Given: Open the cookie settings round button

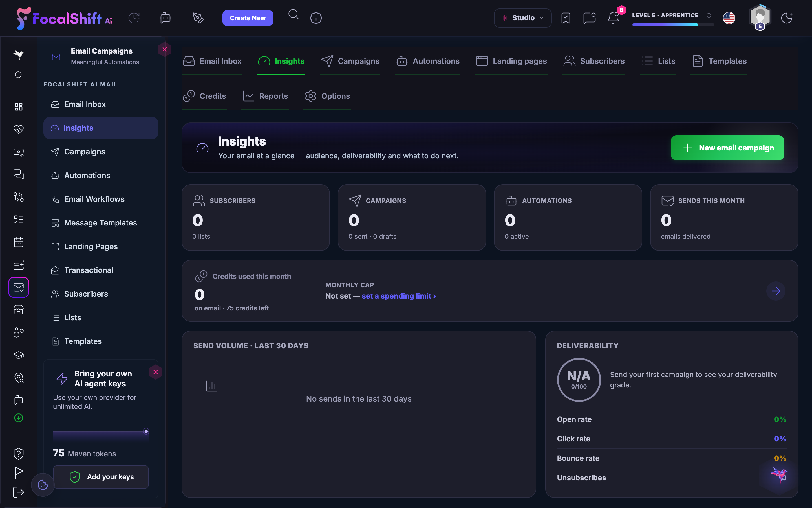Looking at the screenshot, I should (x=43, y=485).
